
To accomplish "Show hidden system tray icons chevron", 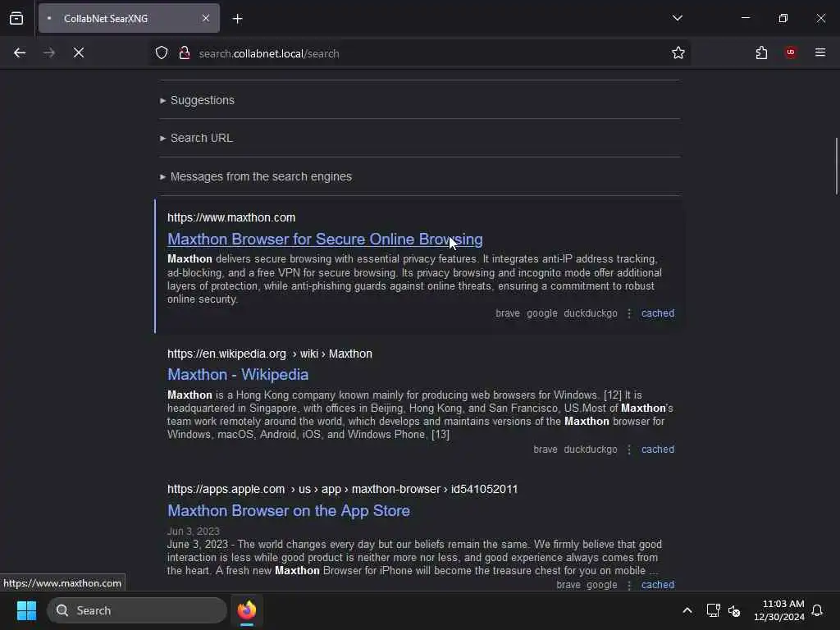I will pyautogui.click(x=687, y=610).
